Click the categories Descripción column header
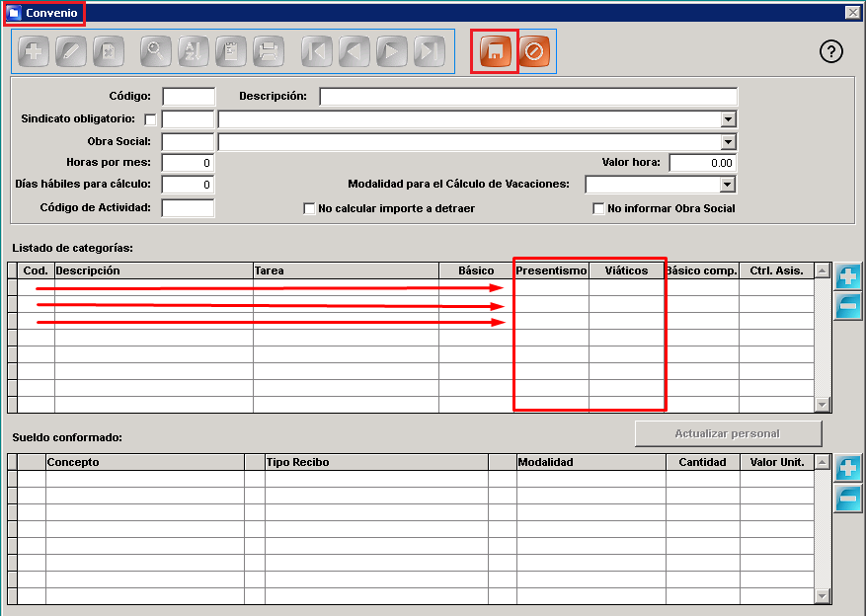866x616 pixels. point(153,270)
